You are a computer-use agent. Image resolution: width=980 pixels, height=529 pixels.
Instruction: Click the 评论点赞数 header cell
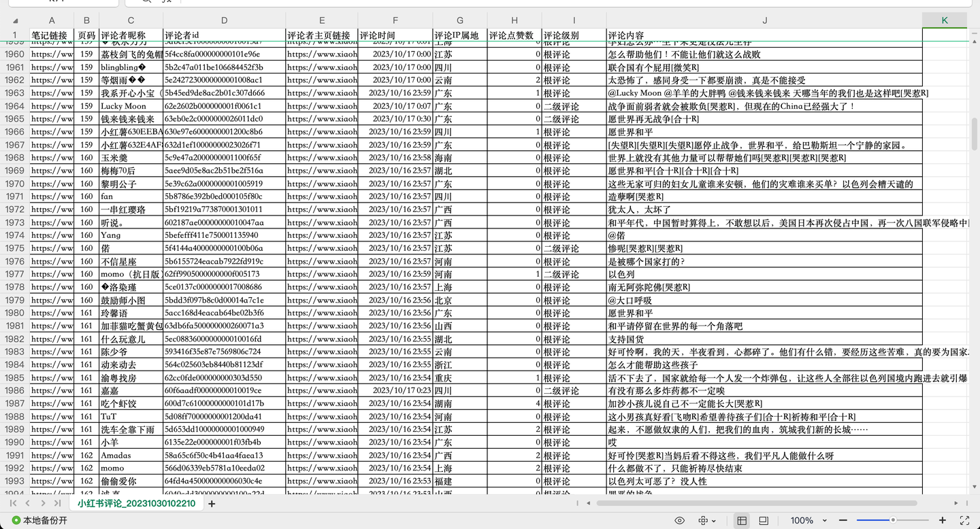point(514,35)
